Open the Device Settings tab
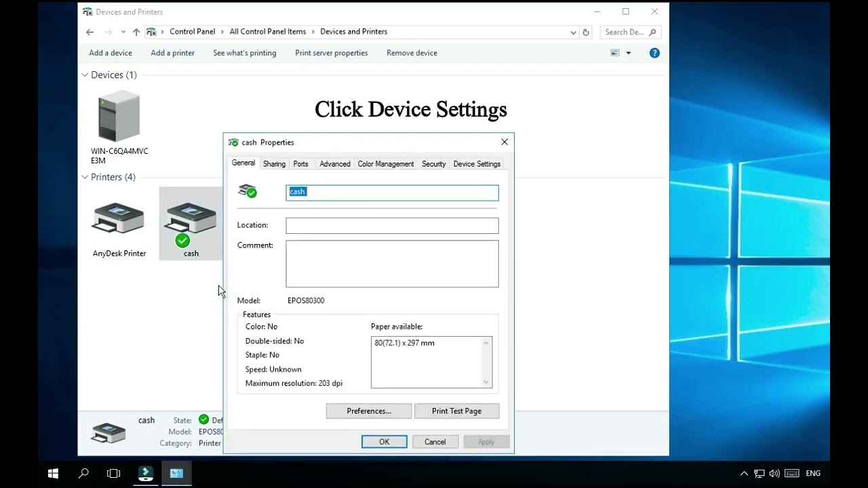This screenshot has width=868, height=488. [x=477, y=164]
